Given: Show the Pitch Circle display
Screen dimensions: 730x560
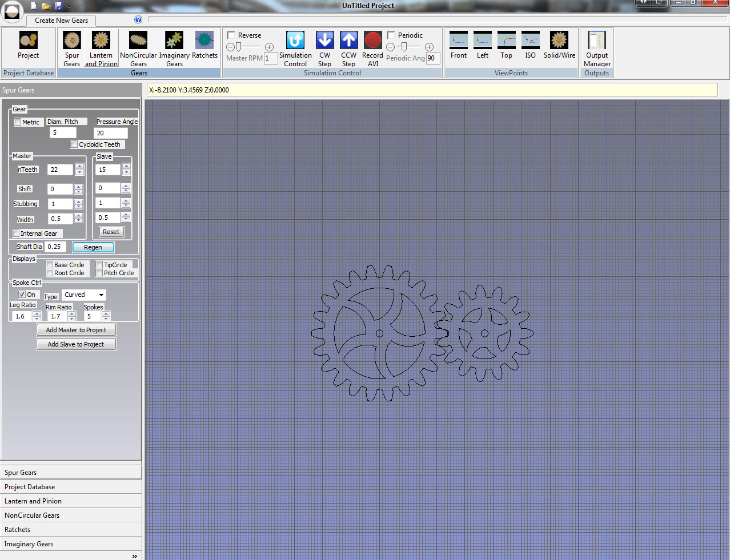Looking at the screenshot, I should [99, 273].
